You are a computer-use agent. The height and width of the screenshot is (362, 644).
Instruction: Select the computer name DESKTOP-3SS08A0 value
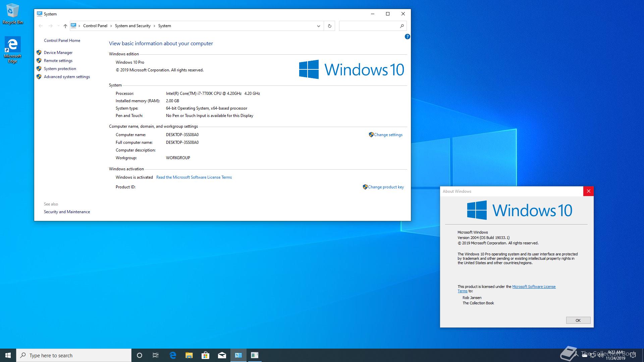point(182,135)
